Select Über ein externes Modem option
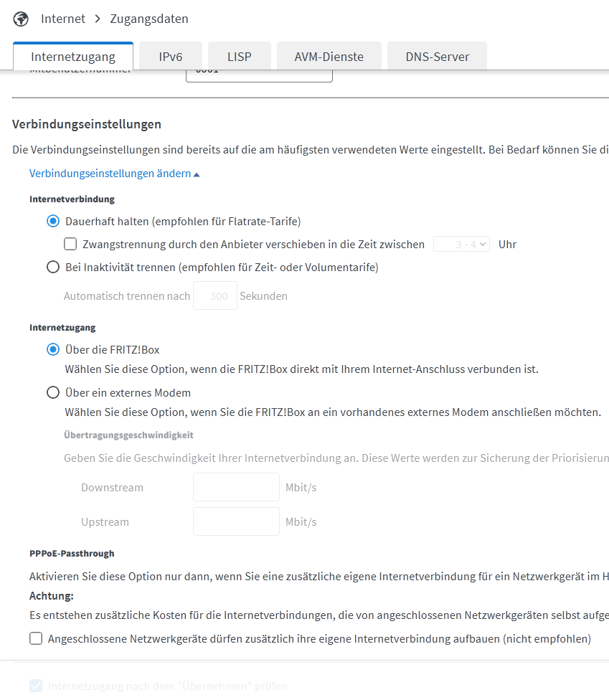The width and height of the screenshot is (609, 700). click(x=53, y=393)
